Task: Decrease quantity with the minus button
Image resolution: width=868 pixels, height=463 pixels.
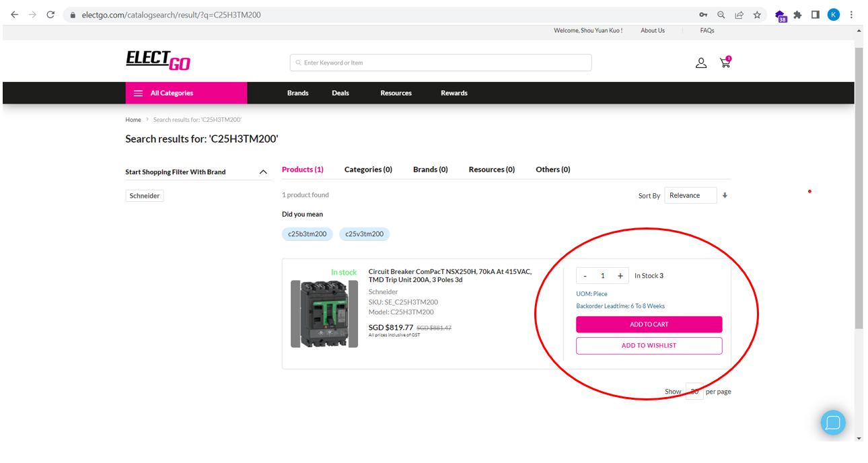Action: (585, 276)
